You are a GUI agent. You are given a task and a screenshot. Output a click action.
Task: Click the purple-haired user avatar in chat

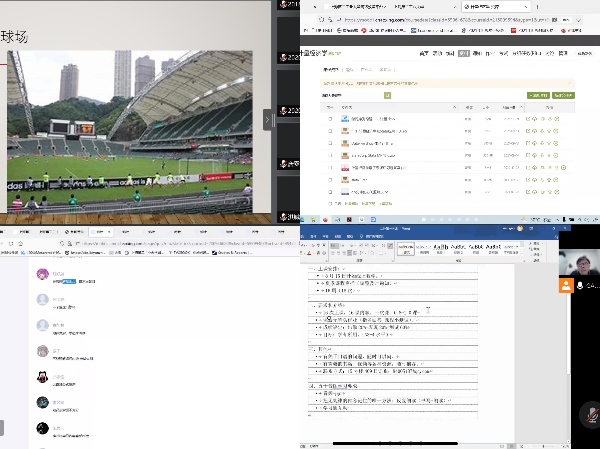tap(43, 276)
